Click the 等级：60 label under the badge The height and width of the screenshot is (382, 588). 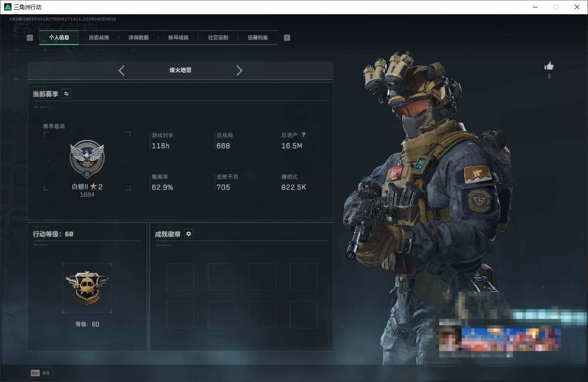87,324
